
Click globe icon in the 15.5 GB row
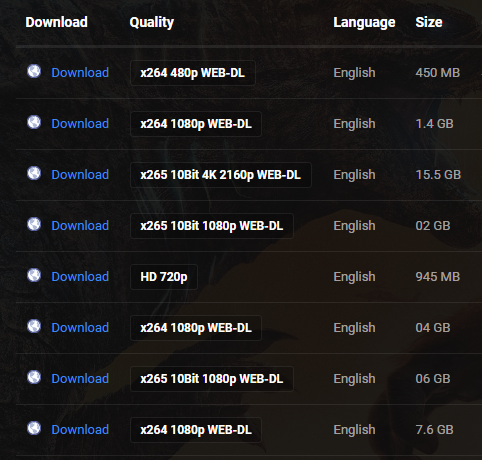(x=34, y=173)
